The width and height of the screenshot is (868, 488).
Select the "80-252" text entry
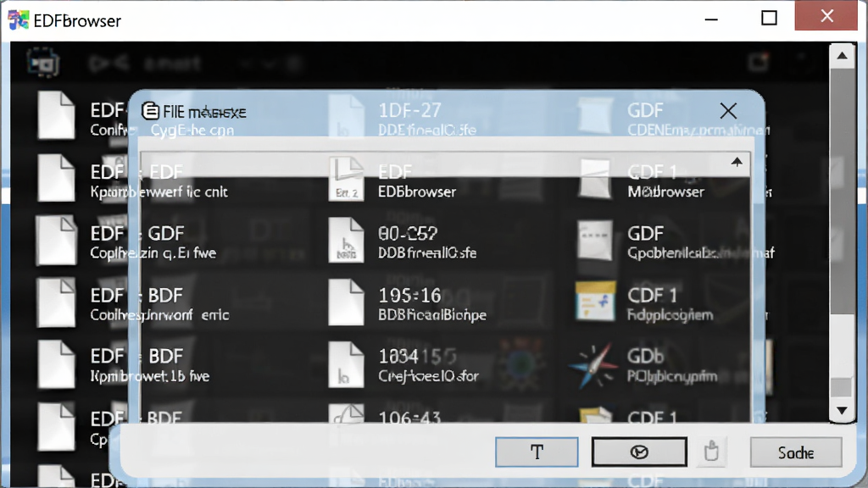point(408,234)
